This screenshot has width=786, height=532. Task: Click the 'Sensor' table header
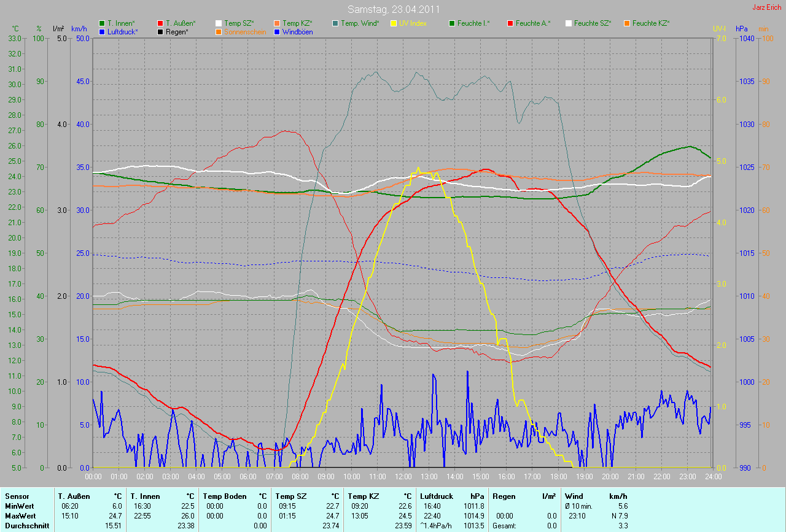click(16, 496)
